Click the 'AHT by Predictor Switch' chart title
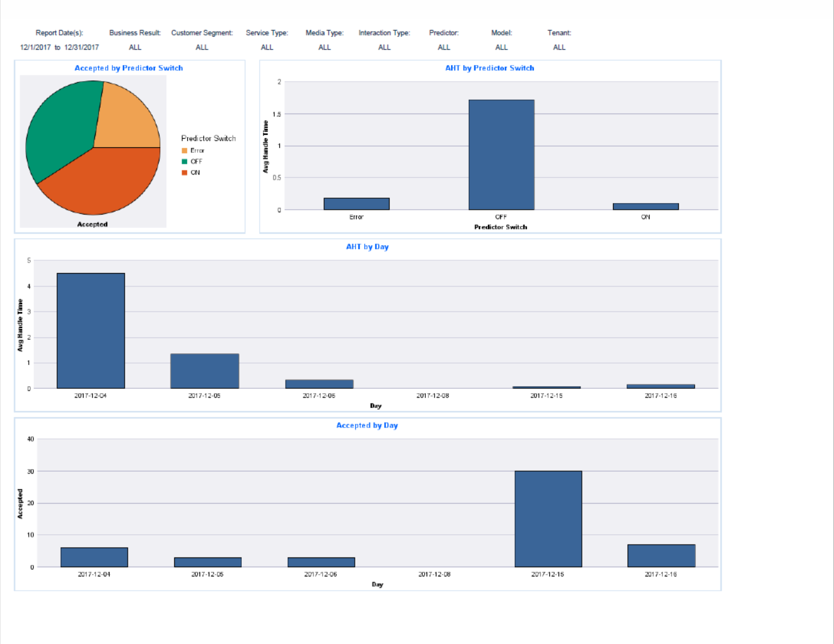 point(490,68)
